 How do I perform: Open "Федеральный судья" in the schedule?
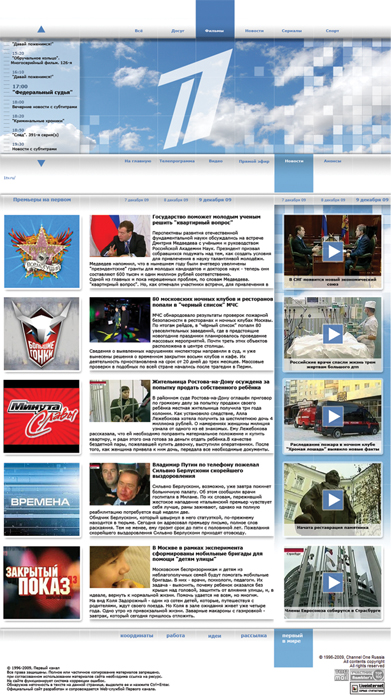[x=42, y=92]
